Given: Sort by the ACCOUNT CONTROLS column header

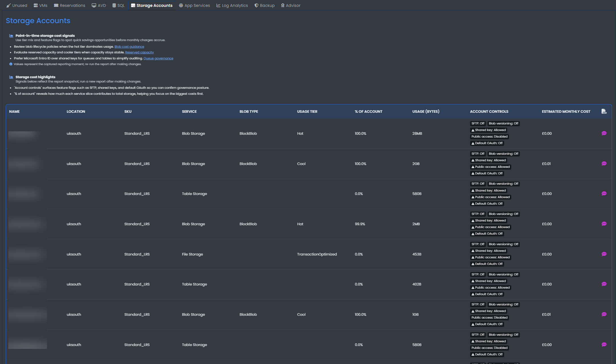Looking at the screenshot, I should click(x=489, y=111).
